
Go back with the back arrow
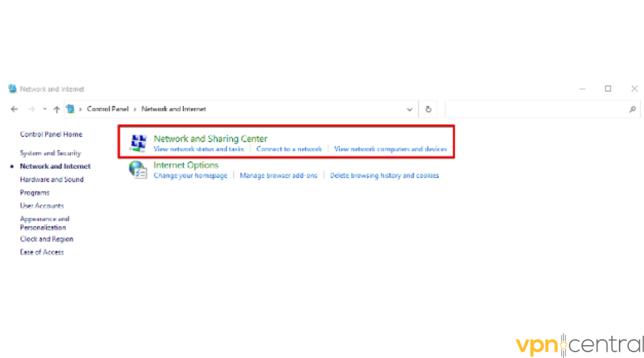tap(14, 110)
